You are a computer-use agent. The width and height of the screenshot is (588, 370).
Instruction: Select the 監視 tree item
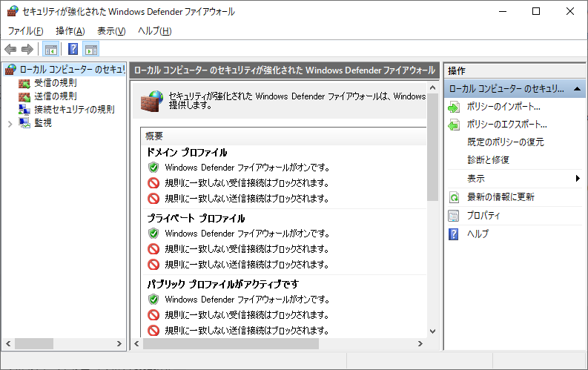43,123
